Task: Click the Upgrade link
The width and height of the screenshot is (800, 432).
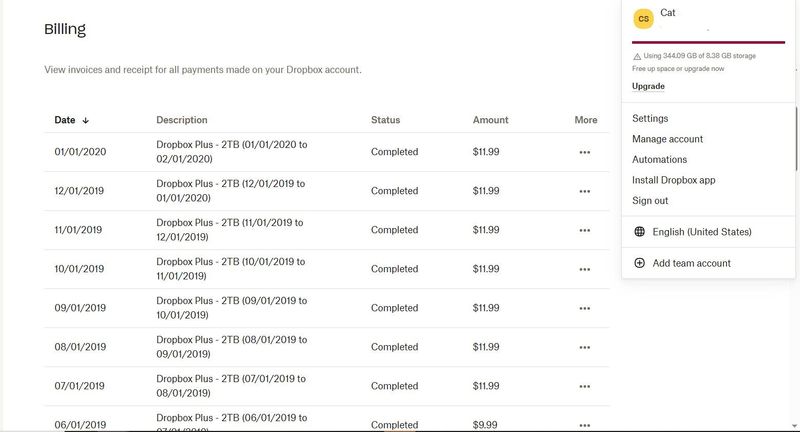Action: click(648, 86)
